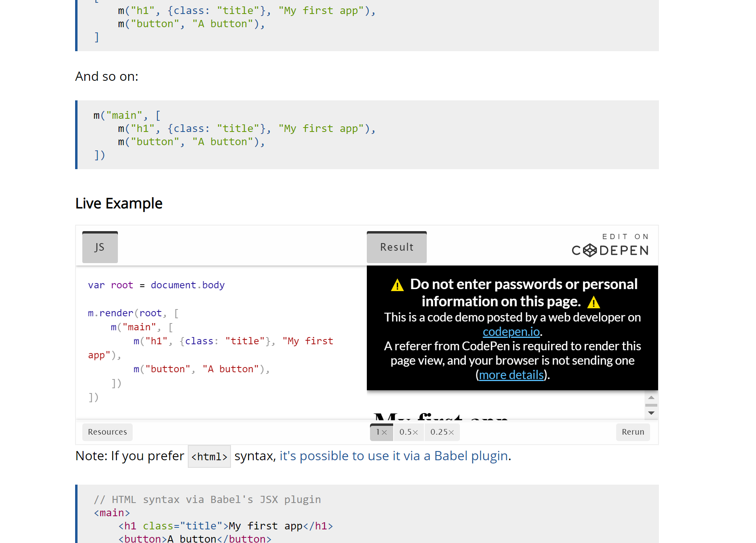Open the codepen.io link
756x543 pixels.
tap(511, 331)
